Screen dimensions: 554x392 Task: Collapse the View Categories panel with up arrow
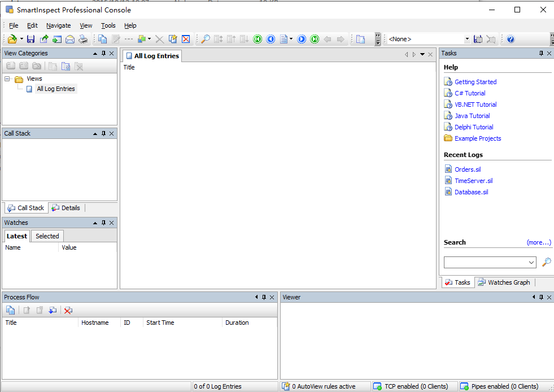pos(95,53)
